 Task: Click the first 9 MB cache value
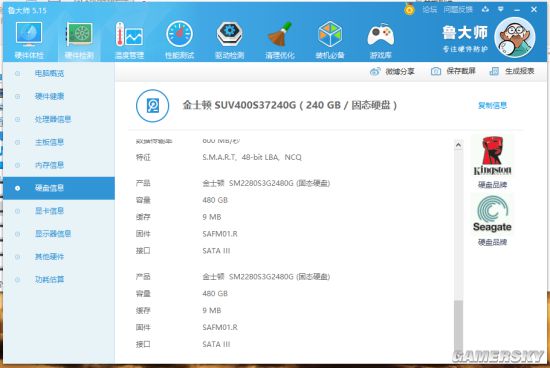click(x=212, y=217)
